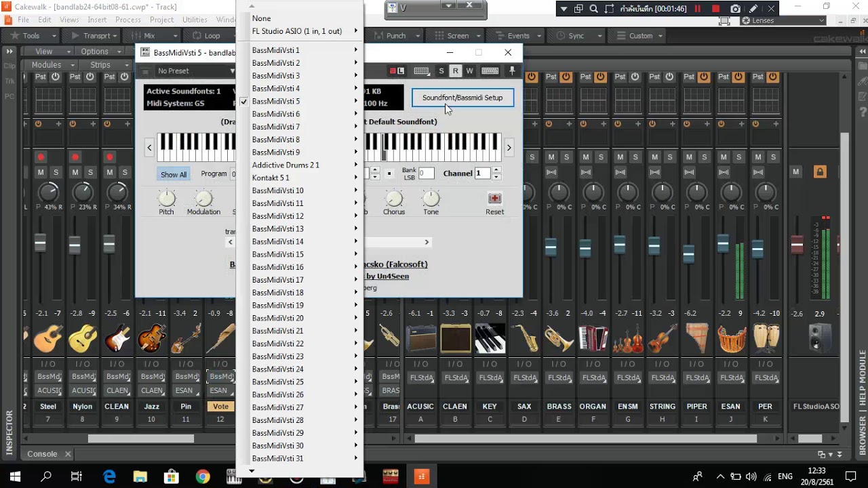This screenshot has width=868, height=488.
Task: Click the Jazz hollow-body guitar track icon
Action: click(x=152, y=339)
